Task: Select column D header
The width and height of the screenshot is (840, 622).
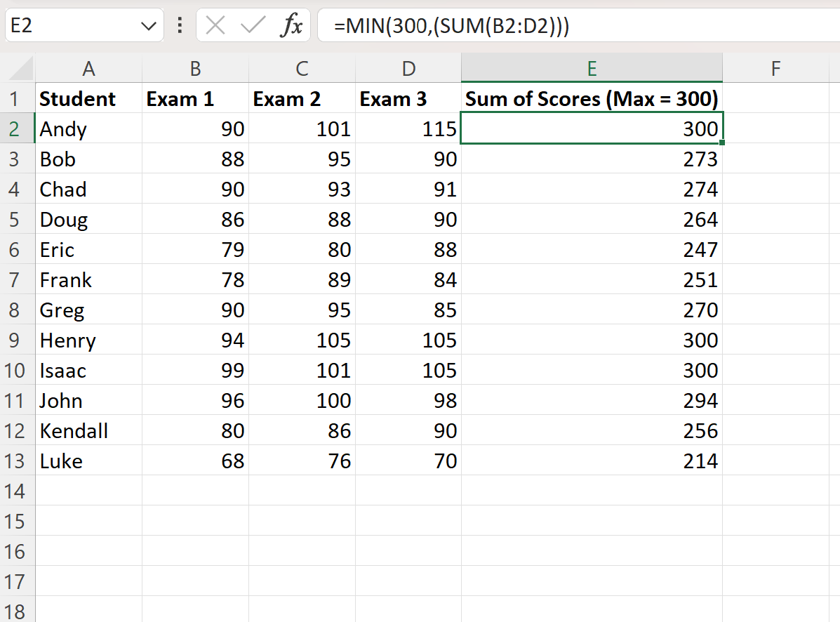Action: pyautogui.click(x=408, y=69)
